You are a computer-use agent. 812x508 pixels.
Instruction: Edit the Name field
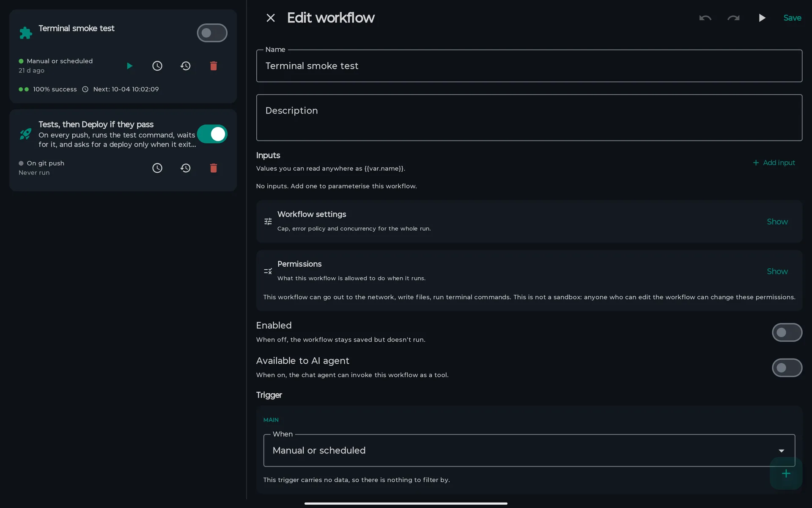click(529, 66)
